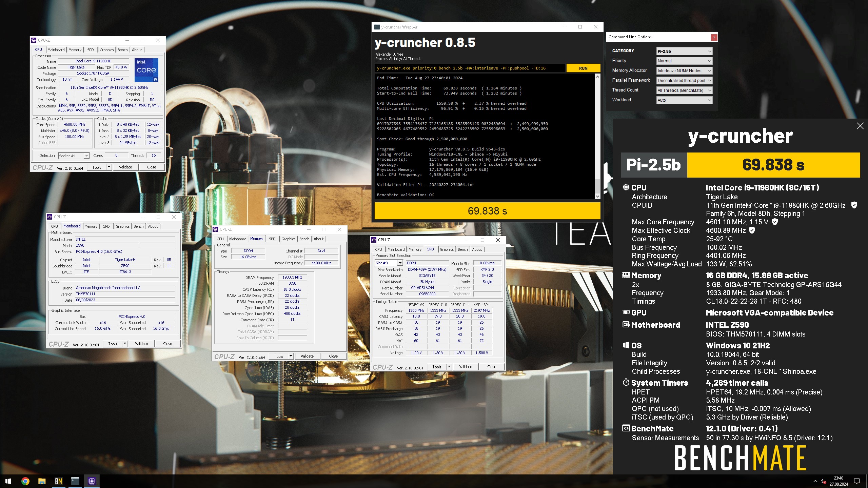Switch to Bench tab in CPU-Z CPU window

click(x=123, y=50)
